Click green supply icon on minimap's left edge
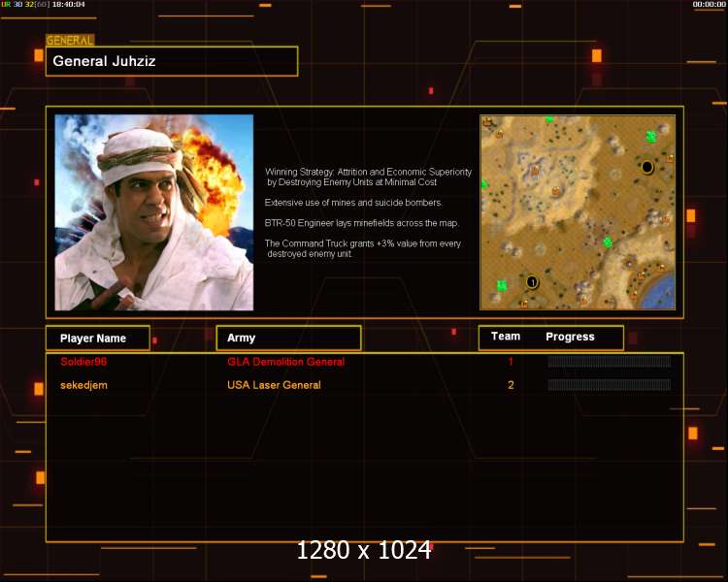The width and height of the screenshot is (728, 582). pos(484,184)
